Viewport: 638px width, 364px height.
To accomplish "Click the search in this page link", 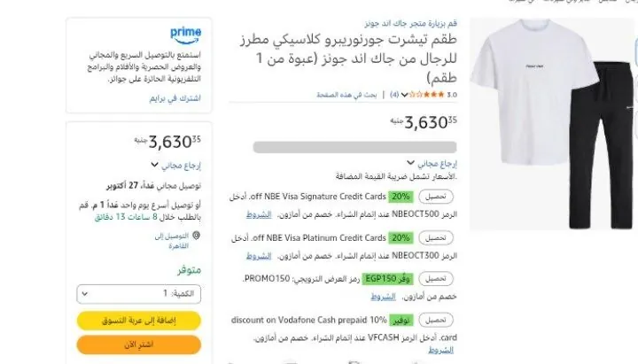I will [x=346, y=95].
